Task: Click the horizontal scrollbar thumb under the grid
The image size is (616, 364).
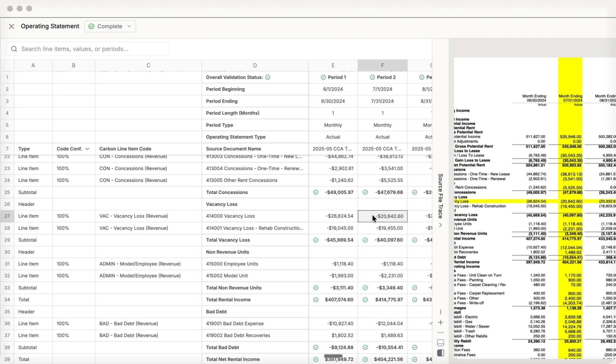Action: coord(333,356)
